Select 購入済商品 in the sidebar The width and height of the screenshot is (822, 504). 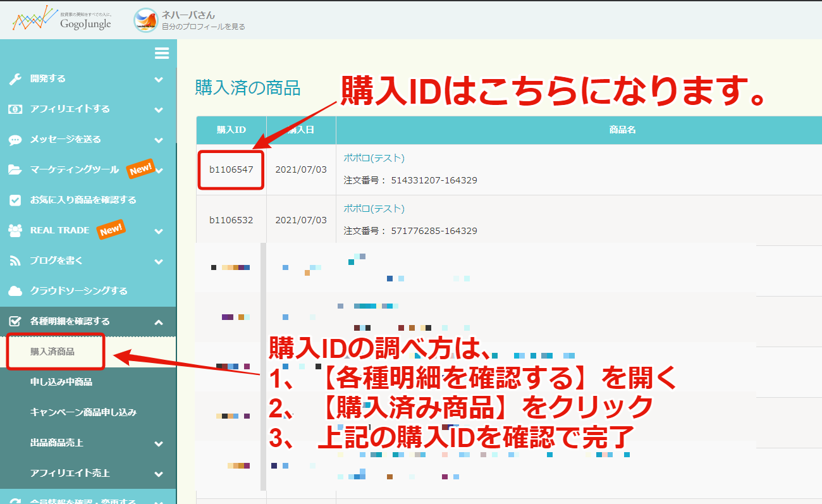pyautogui.click(x=52, y=352)
